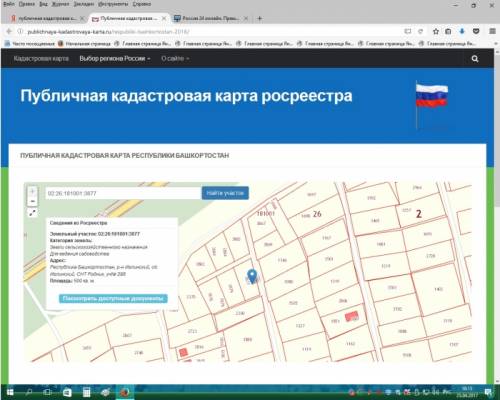The image size is (500, 400).
Task: Click the browser address bar URL
Action: coord(108,32)
